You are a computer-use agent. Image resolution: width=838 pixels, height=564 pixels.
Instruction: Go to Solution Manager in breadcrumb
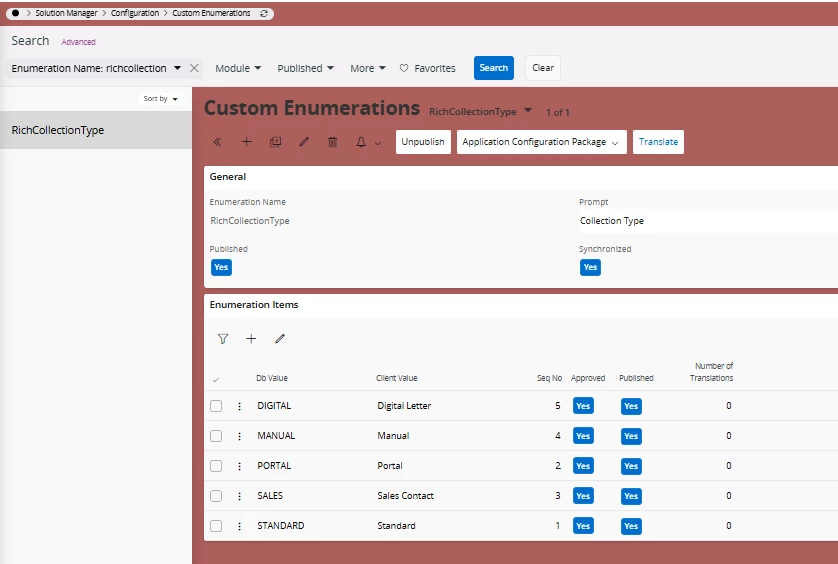(x=66, y=13)
